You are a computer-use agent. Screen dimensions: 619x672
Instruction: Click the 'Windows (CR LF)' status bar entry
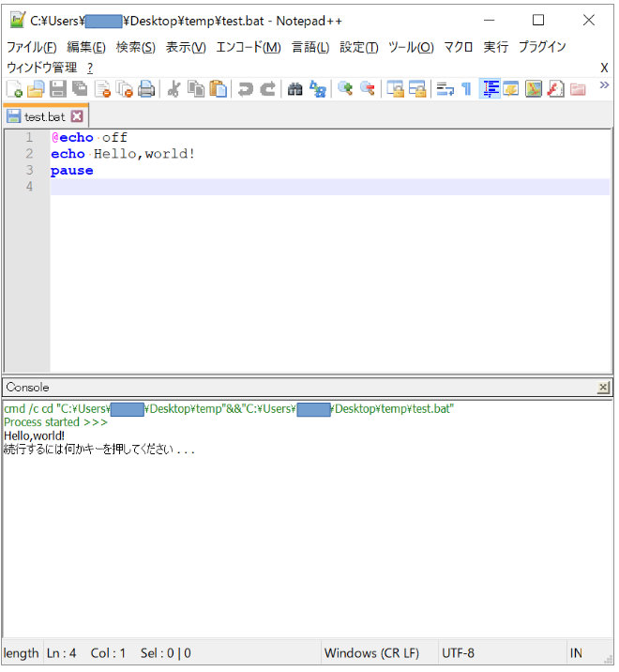[371, 653]
